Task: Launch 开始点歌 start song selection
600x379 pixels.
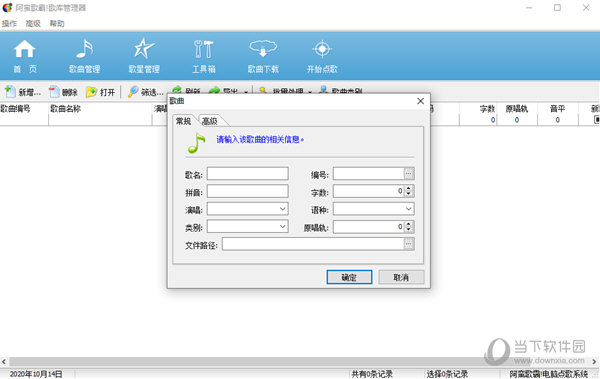Action: tap(322, 57)
